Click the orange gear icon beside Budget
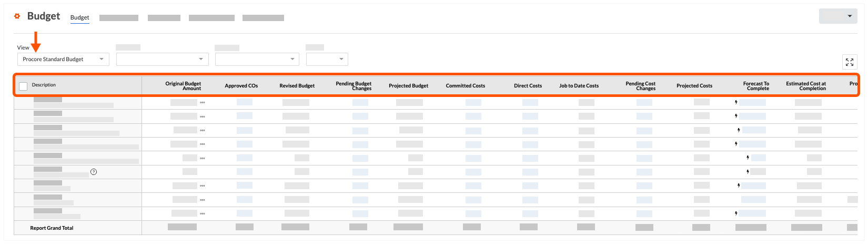Screen dimensions: 868x244 pos(17,16)
